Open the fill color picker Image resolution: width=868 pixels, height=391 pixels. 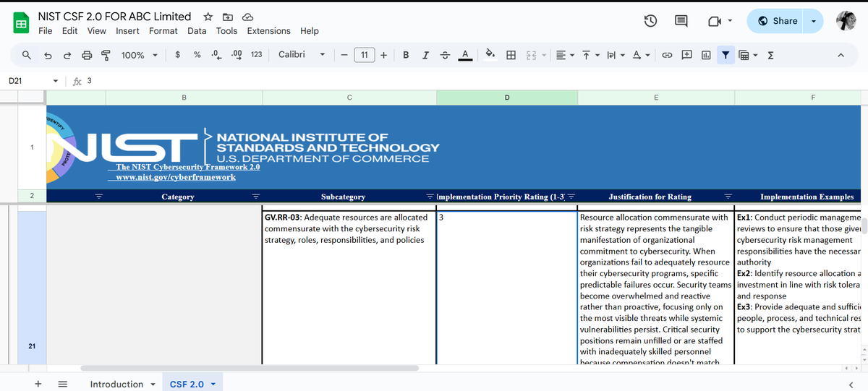[x=490, y=55]
